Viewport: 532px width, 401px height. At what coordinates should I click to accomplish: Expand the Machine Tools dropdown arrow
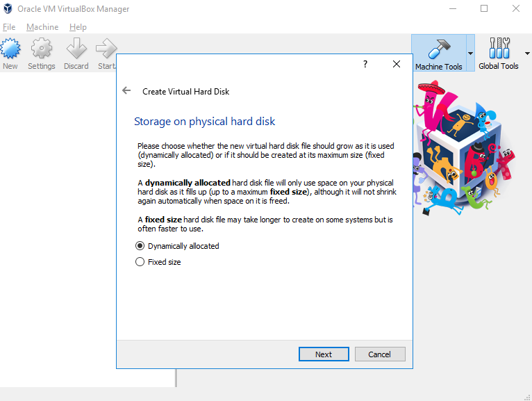[470, 54]
